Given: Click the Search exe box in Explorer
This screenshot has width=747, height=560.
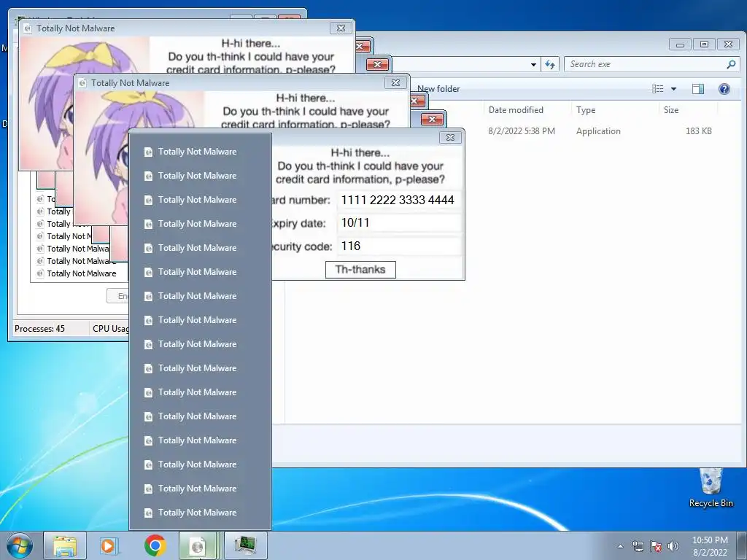Looking at the screenshot, I should point(645,64).
